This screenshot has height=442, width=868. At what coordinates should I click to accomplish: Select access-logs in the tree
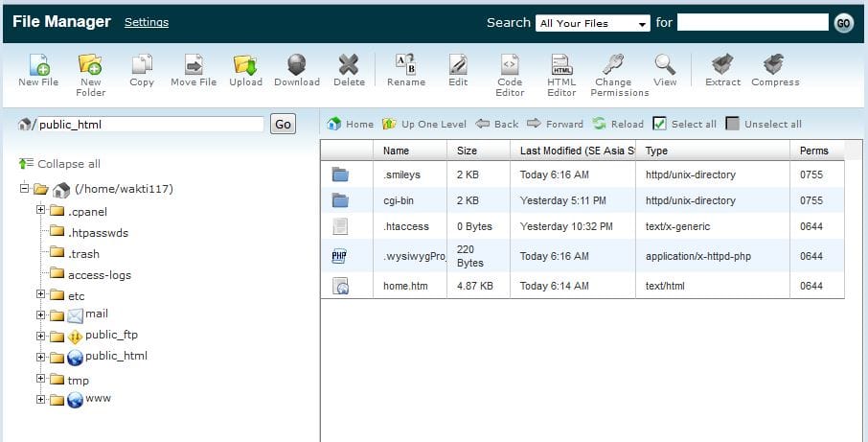point(100,275)
